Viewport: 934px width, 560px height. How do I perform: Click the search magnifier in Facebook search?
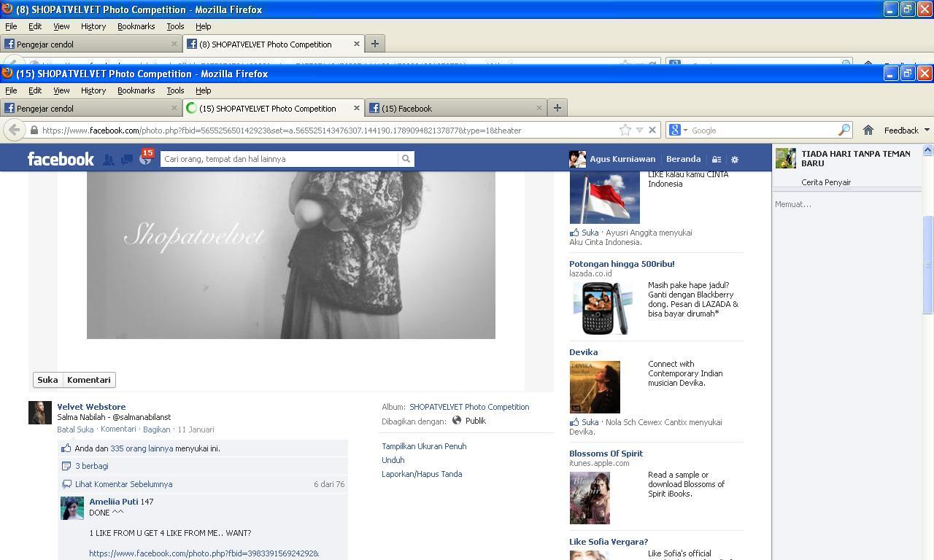[x=406, y=159]
